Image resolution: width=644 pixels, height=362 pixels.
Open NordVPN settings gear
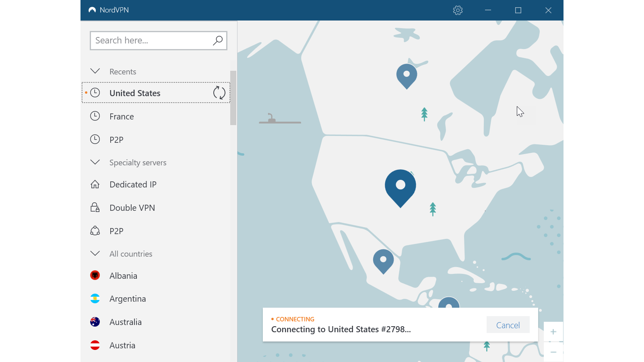[458, 10]
